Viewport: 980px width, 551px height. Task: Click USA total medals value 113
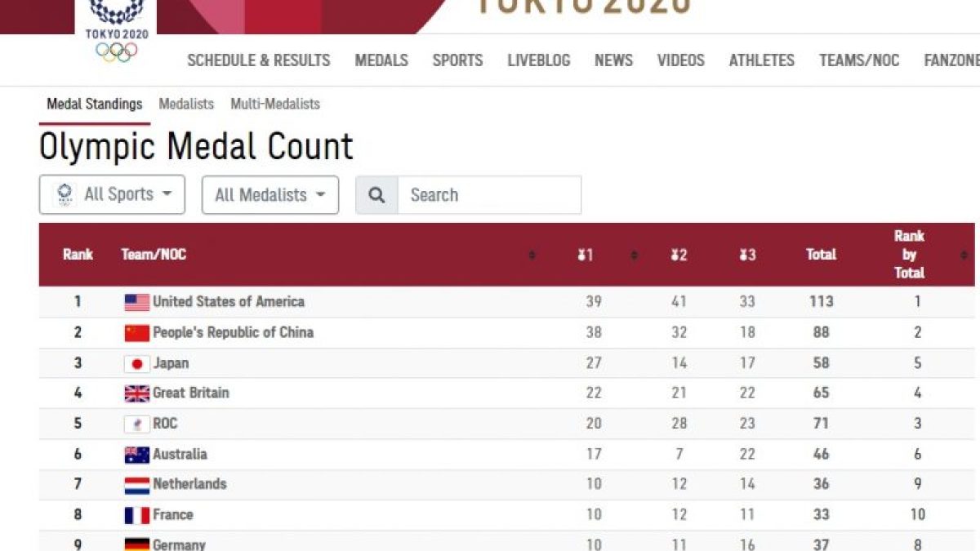pos(822,302)
